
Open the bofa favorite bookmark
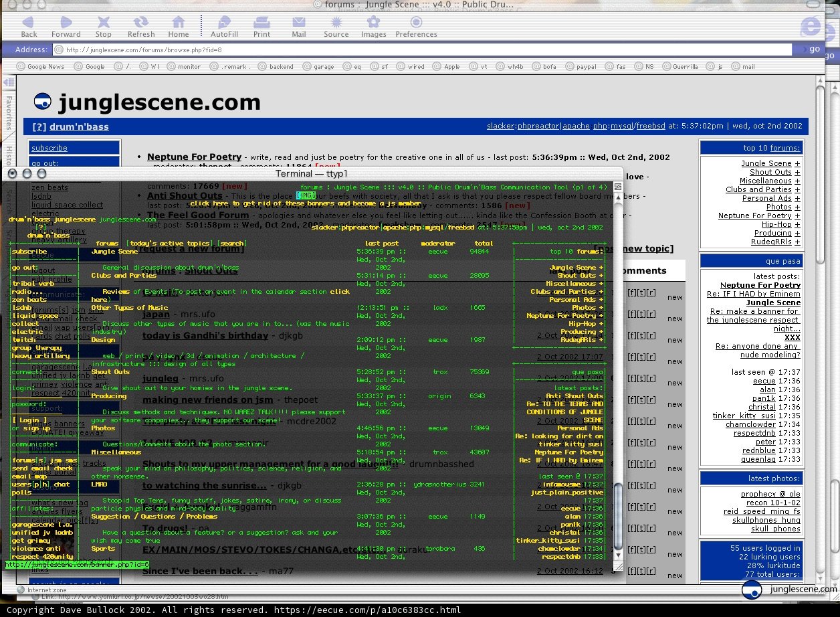(544, 67)
